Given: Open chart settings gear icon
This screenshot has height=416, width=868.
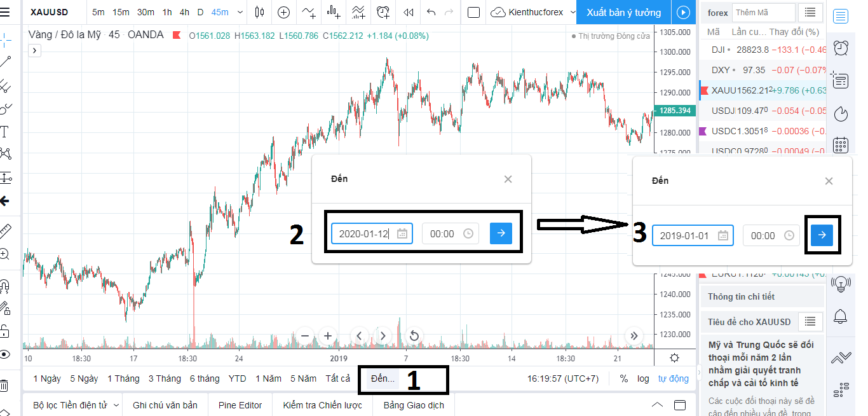Looking at the screenshot, I should [674, 357].
